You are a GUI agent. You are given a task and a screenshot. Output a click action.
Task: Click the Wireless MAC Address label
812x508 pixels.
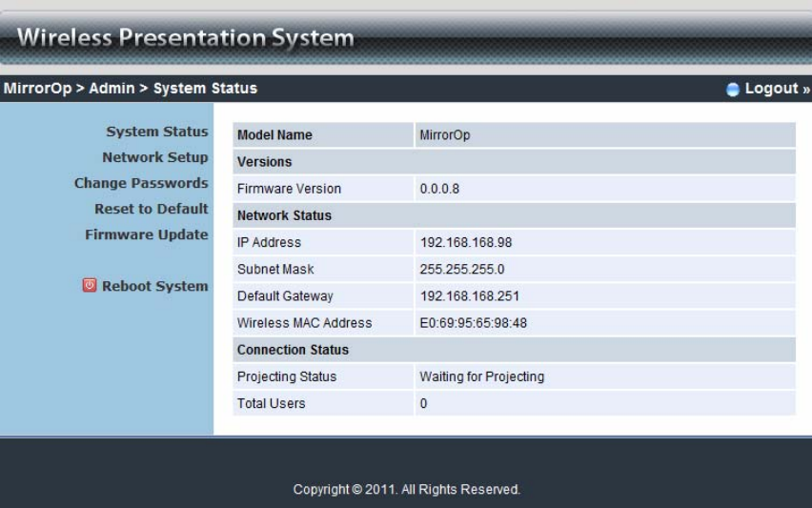coord(305,323)
